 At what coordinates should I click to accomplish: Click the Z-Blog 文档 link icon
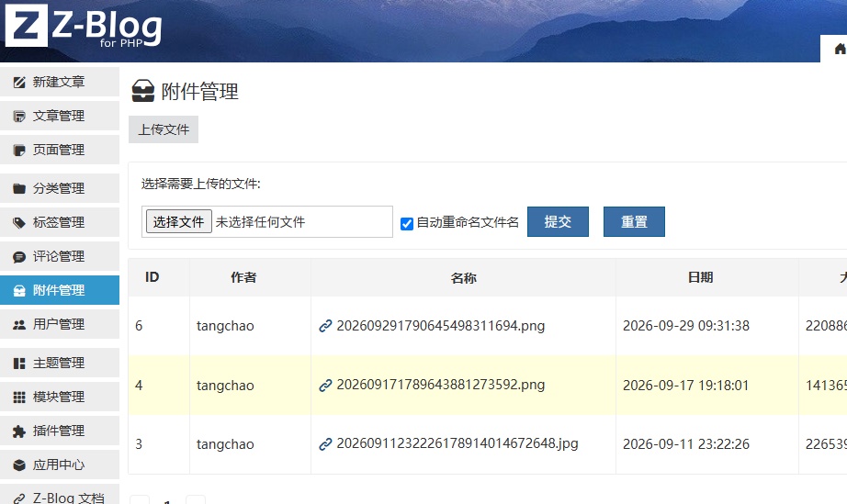(19, 498)
